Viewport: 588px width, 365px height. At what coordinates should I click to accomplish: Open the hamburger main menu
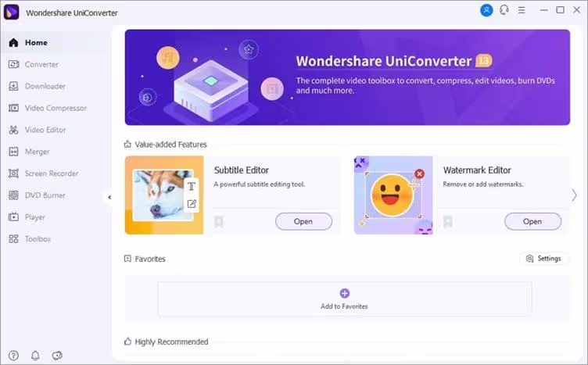pyautogui.click(x=522, y=10)
